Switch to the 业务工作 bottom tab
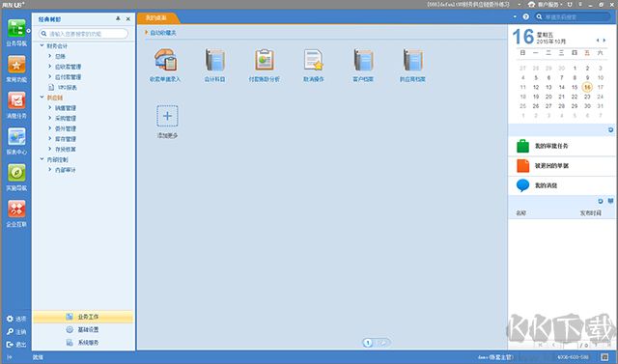The width and height of the screenshot is (618, 364). pos(83,317)
